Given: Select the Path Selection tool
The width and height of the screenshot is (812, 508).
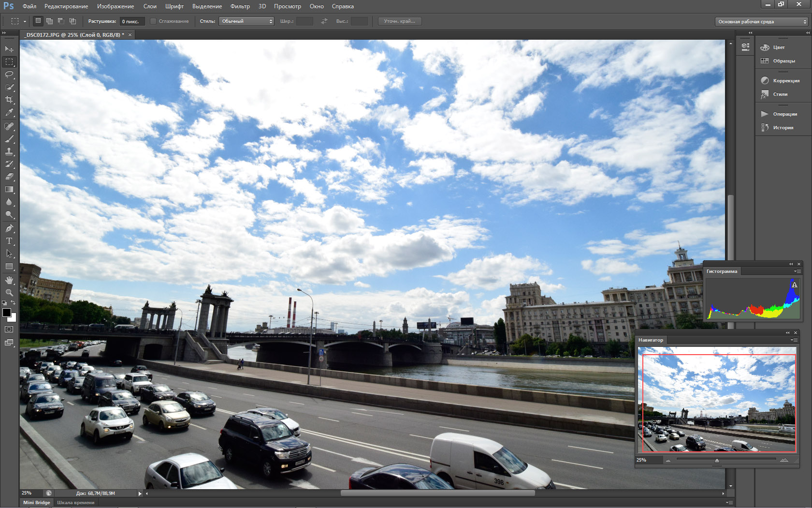Looking at the screenshot, I should [x=9, y=254].
